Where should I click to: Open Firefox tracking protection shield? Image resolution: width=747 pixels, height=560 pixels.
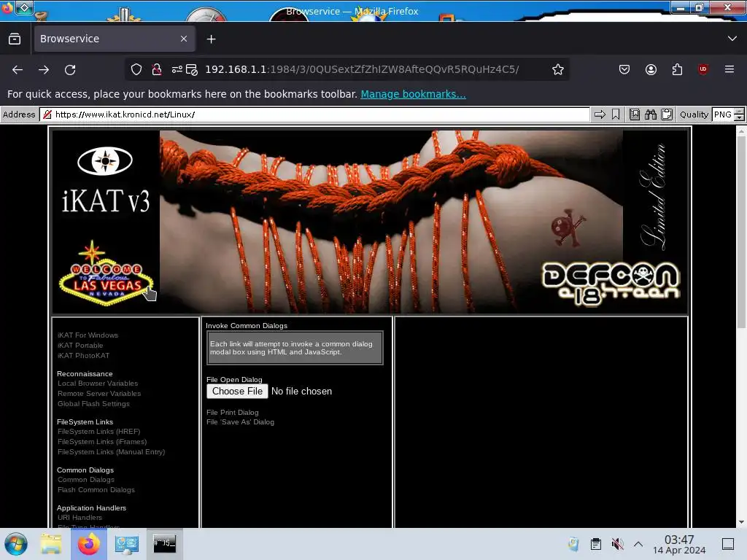pos(136,69)
